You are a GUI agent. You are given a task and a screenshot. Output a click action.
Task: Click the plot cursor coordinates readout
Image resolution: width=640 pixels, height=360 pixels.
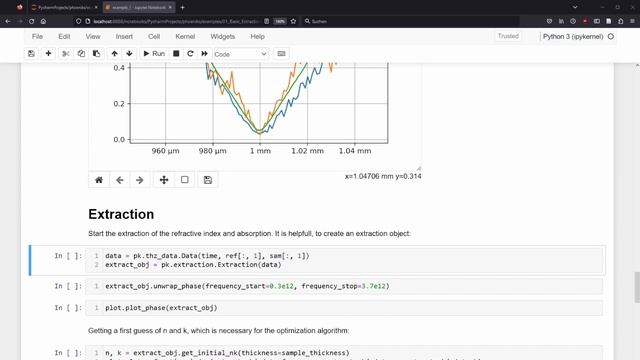pyautogui.click(x=383, y=176)
